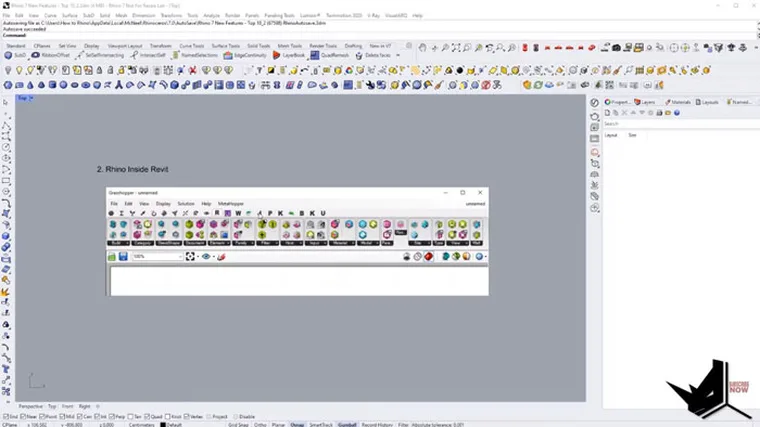Open the Grasshopper zoom percentage dropdown
Viewport: 760px width, 427px height.
tap(180, 256)
